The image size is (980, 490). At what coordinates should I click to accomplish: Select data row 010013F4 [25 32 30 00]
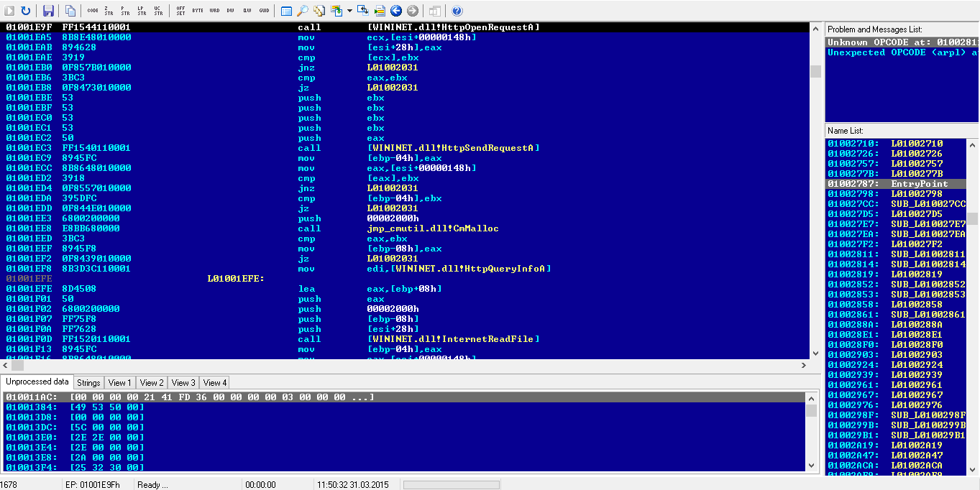[403, 468]
